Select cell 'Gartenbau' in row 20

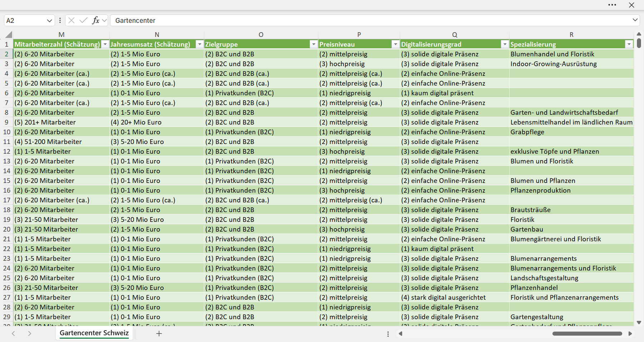click(x=571, y=229)
